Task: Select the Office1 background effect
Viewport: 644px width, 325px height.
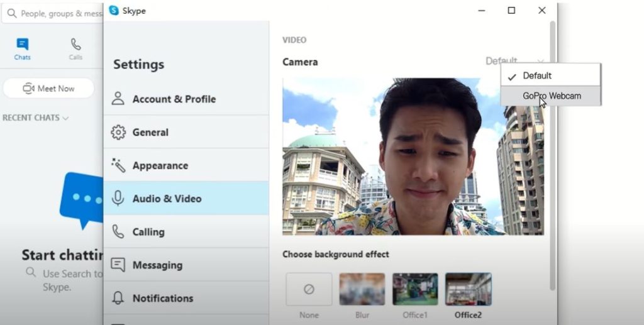Action: pyautogui.click(x=415, y=289)
